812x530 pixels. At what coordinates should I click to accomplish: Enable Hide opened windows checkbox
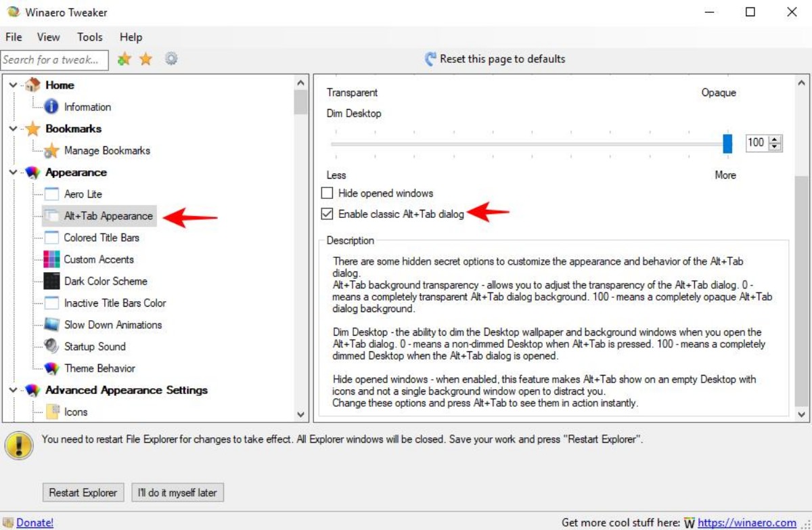pyautogui.click(x=328, y=193)
